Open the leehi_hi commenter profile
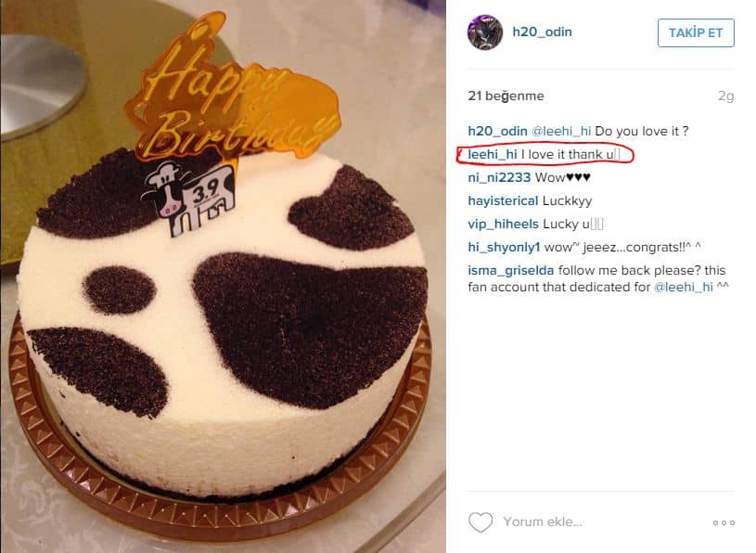756x553 pixels. (492, 154)
